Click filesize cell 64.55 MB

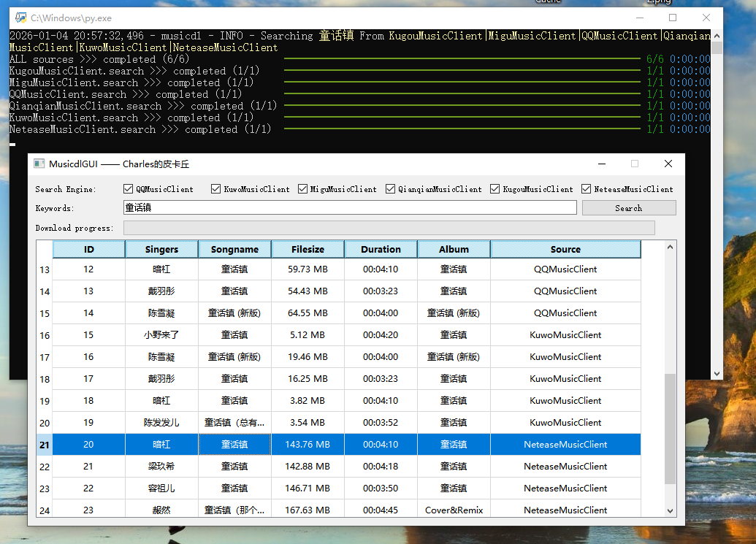[308, 313]
